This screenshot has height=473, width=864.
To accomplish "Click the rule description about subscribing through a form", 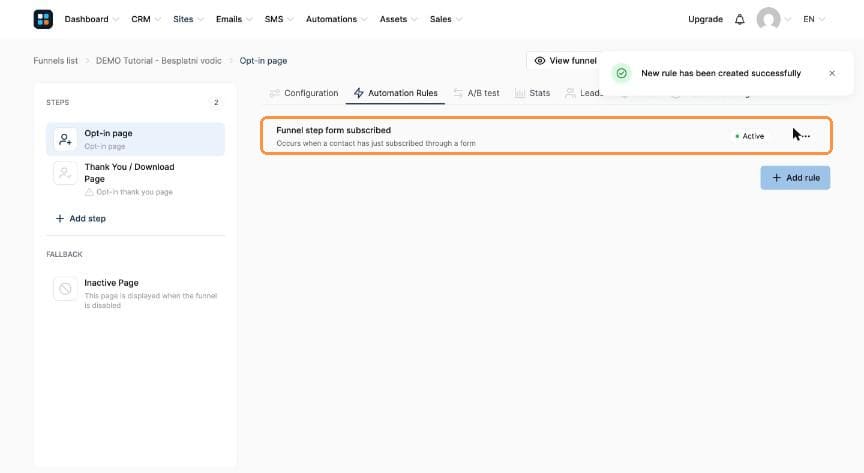I will [376, 143].
